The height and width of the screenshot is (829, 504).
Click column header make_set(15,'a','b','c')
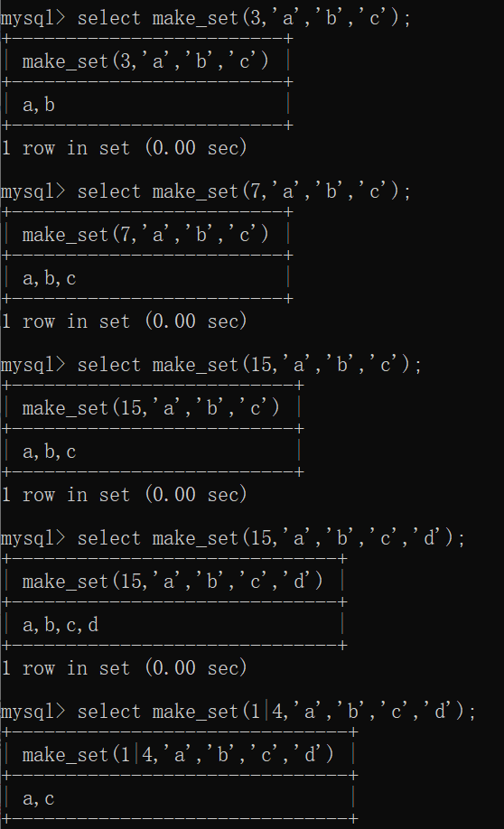tap(151, 407)
